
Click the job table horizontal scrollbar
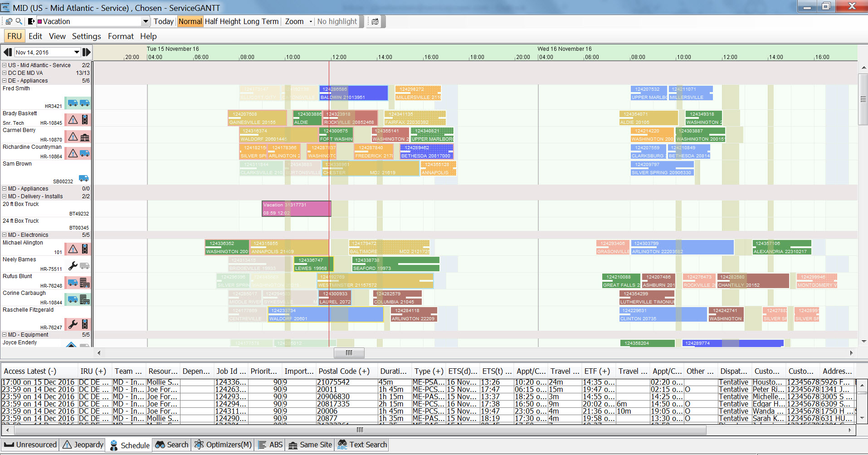360,430
